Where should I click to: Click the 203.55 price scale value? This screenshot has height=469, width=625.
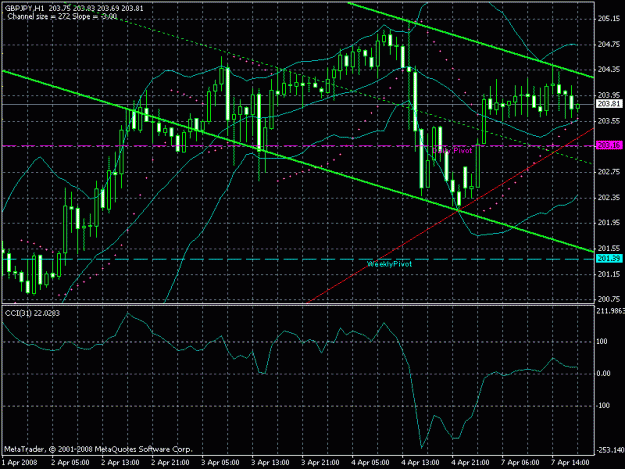click(x=609, y=121)
